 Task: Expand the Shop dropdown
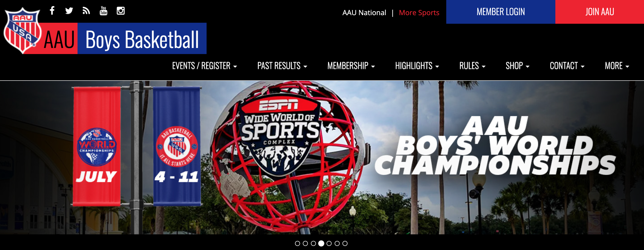(x=517, y=66)
